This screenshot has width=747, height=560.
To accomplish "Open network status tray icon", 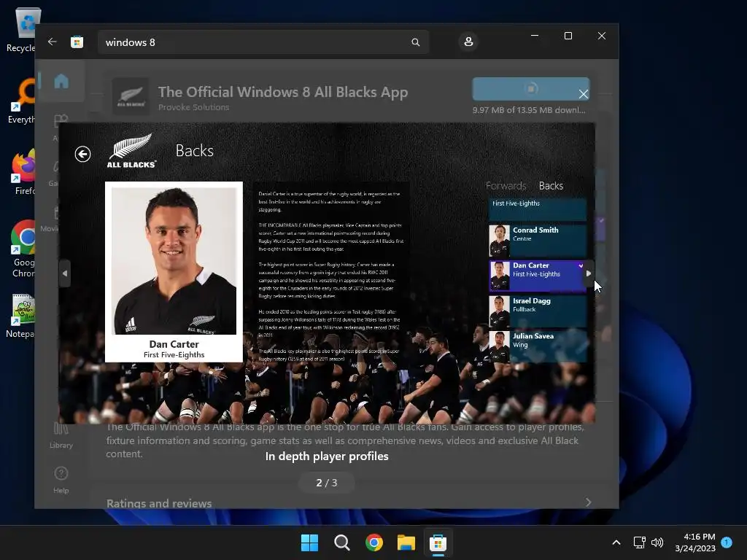I will (639, 542).
